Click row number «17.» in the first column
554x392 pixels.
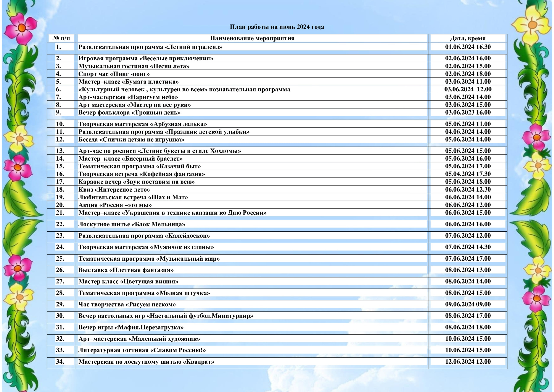point(60,182)
